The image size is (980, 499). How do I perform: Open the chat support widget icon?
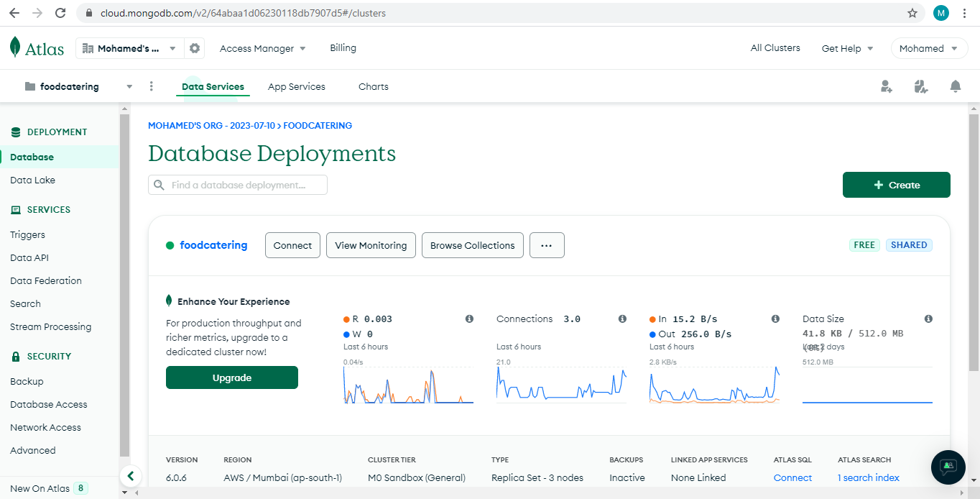948,466
